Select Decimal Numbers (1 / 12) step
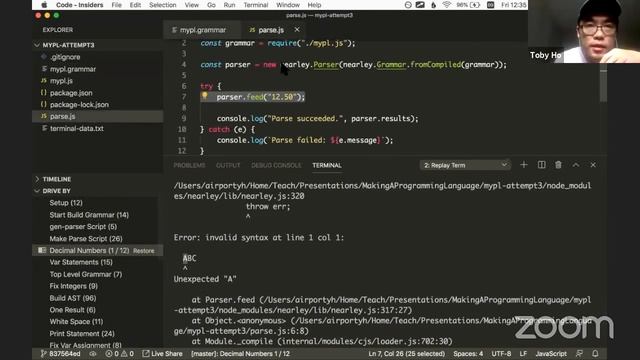 pos(89,250)
